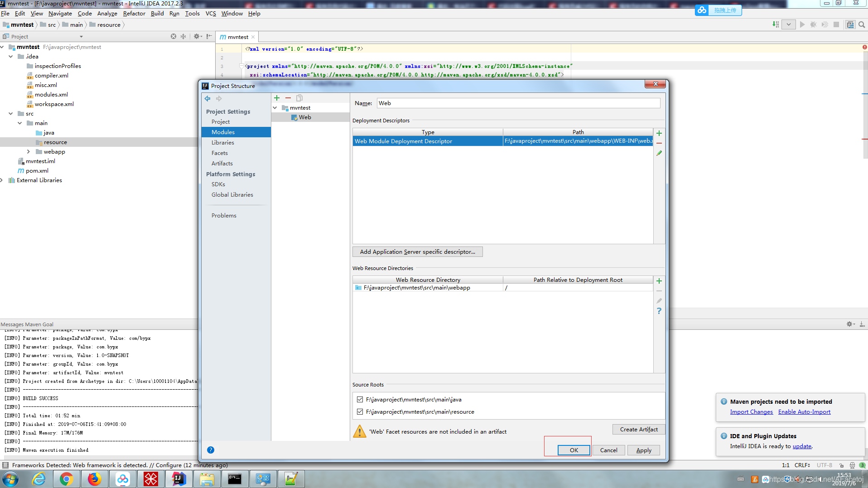Open the Project view selector dropdown
Viewport: 868px width, 488px height.
(x=82, y=37)
